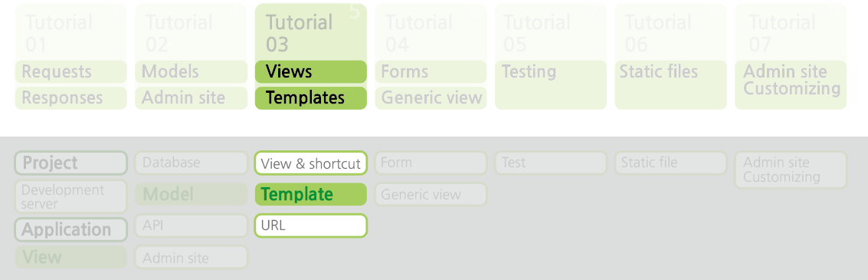Open the Tutorial 02 tab

pos(191,32)
